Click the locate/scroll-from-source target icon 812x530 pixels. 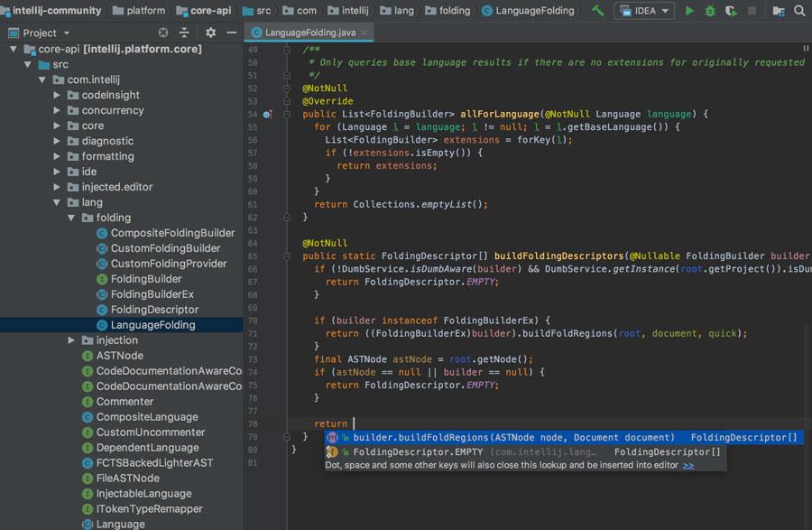point(163,33)
